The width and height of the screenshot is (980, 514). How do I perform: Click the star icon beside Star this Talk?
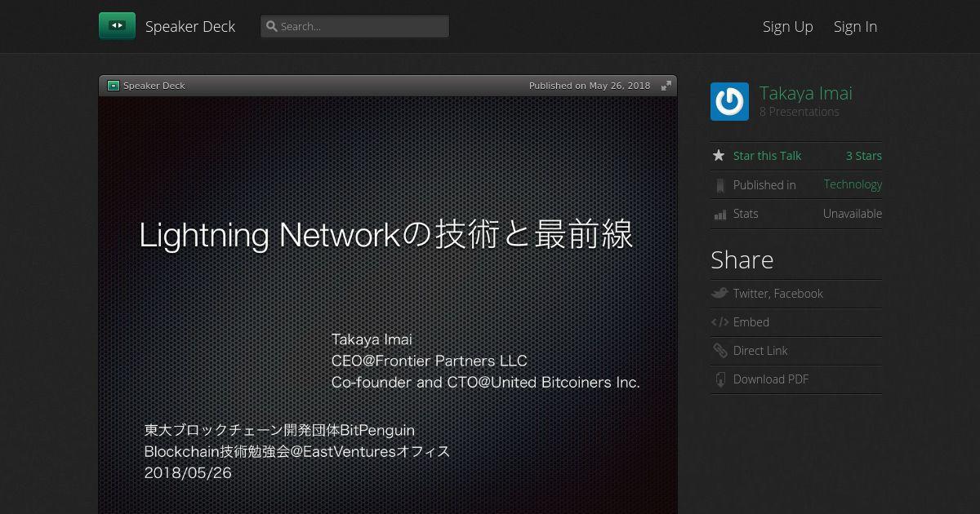click(719, 156)
